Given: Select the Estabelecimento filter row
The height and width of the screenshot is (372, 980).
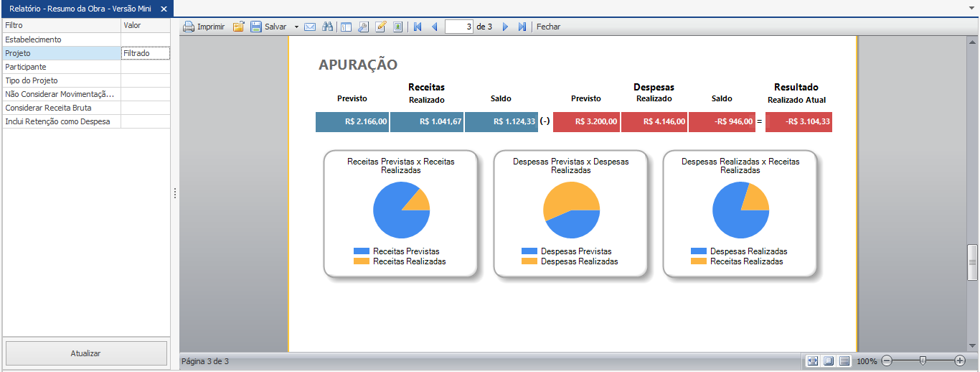Looking at the screenshot, I should point(61,39).
